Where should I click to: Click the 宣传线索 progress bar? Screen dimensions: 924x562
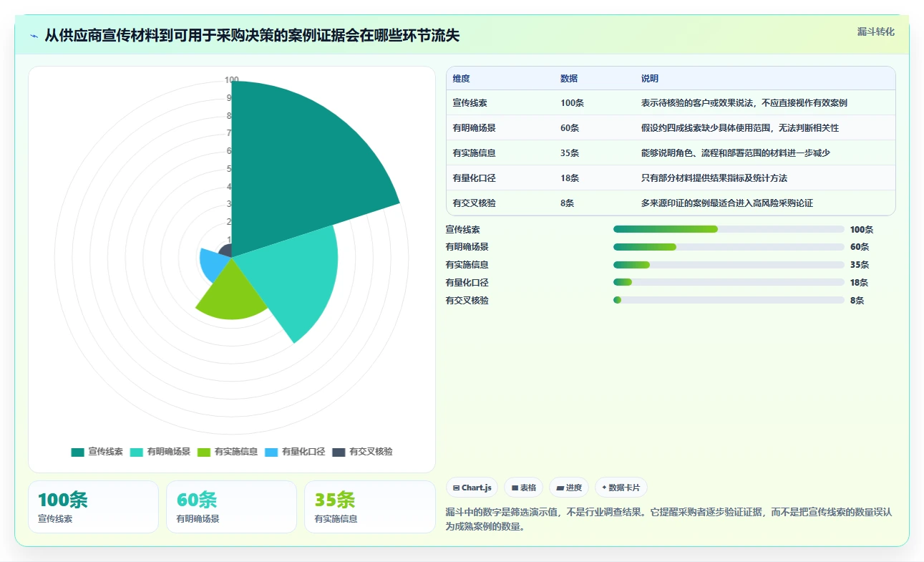point(729,229)
